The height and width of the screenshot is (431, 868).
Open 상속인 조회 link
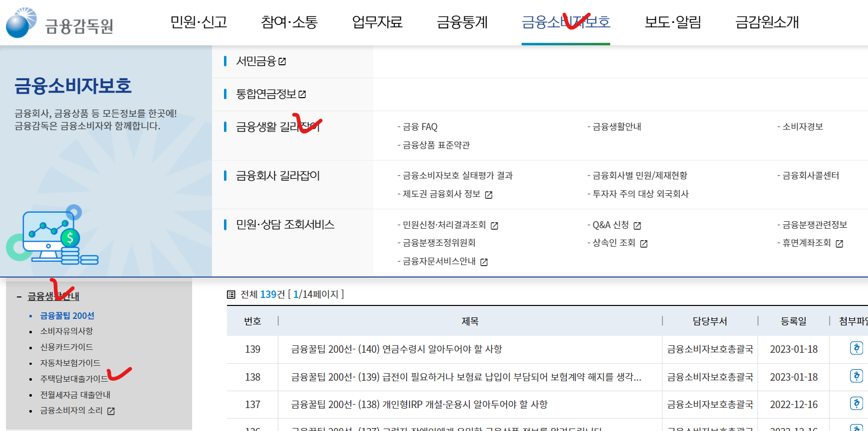point(614,243)
